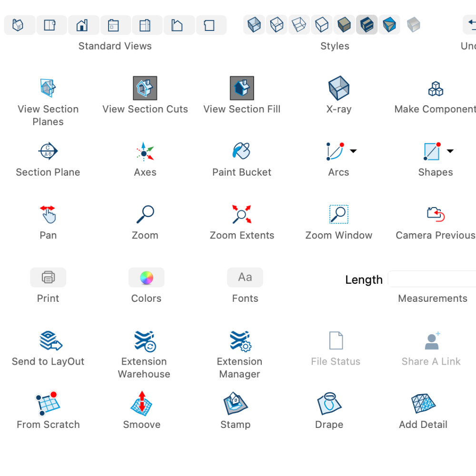
Task: Select the Smoove sandbox tool
Action: click(x=141, y=404)
